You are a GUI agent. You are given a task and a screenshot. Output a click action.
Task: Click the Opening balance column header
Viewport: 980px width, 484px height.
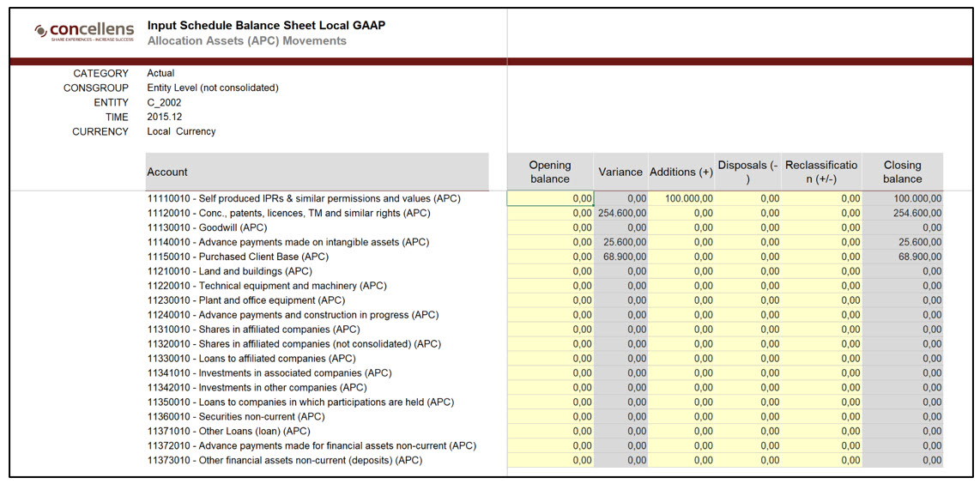[x=550, y=172]
